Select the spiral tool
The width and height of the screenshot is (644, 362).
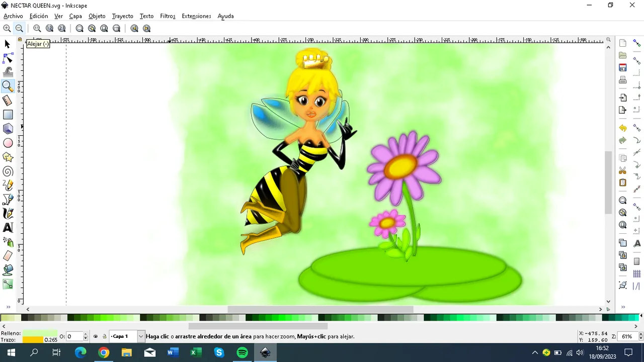click(x=8, y=171)
